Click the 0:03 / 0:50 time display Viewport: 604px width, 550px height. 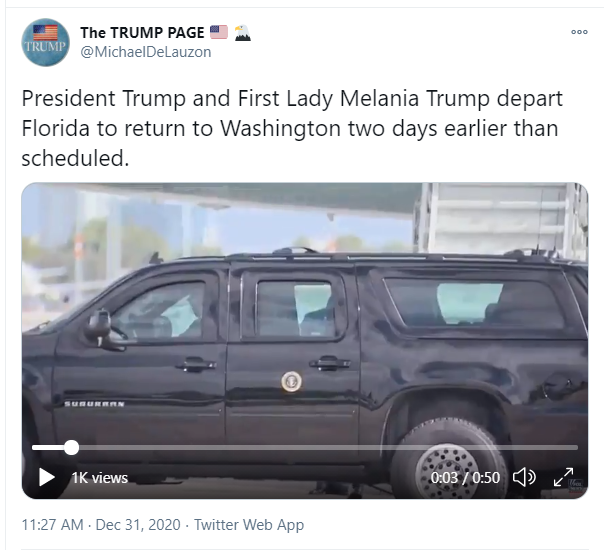(x=465, y=478)
